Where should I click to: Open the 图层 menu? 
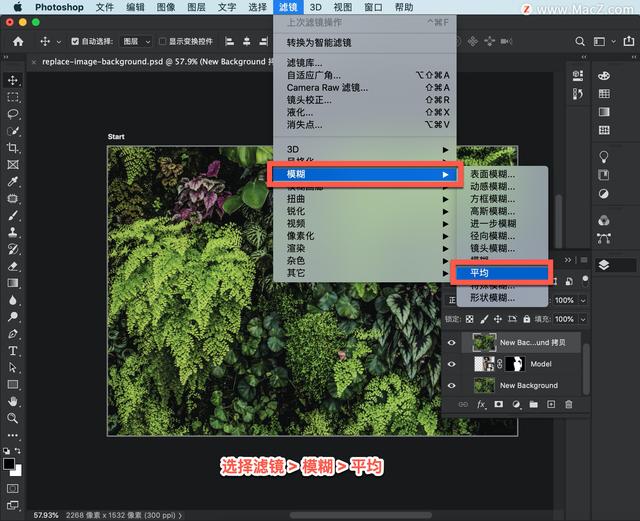(196, 7)
